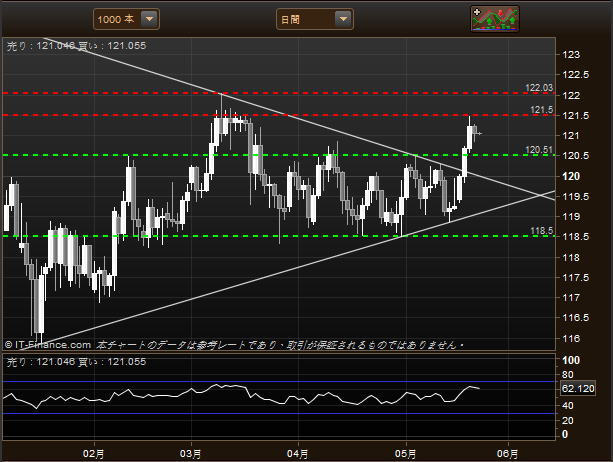Click the 117.5 price axis label
This screenshot has height=462, width=613.
tap(575, 278)
